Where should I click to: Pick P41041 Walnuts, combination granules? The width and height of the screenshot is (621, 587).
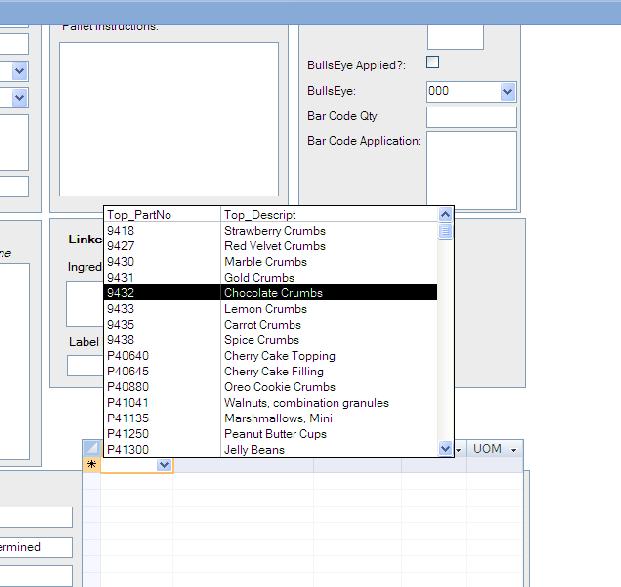pos(270,402)
